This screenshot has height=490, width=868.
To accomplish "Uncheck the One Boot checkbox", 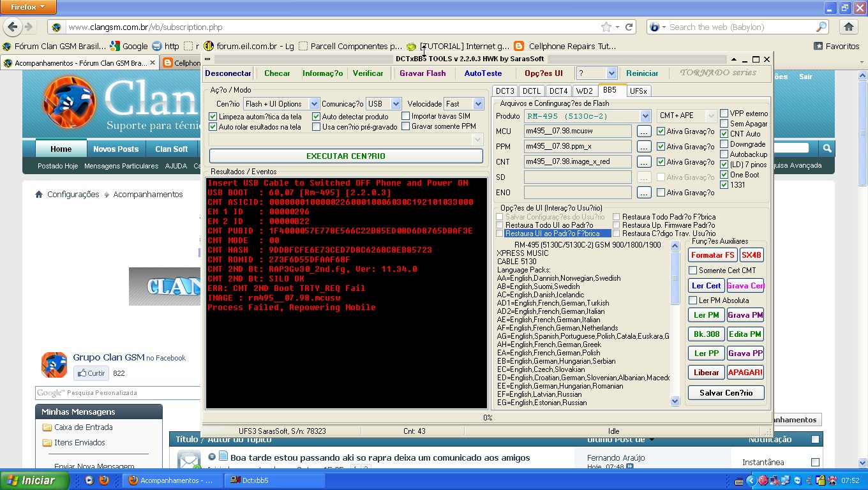I will tap(724, 175).
